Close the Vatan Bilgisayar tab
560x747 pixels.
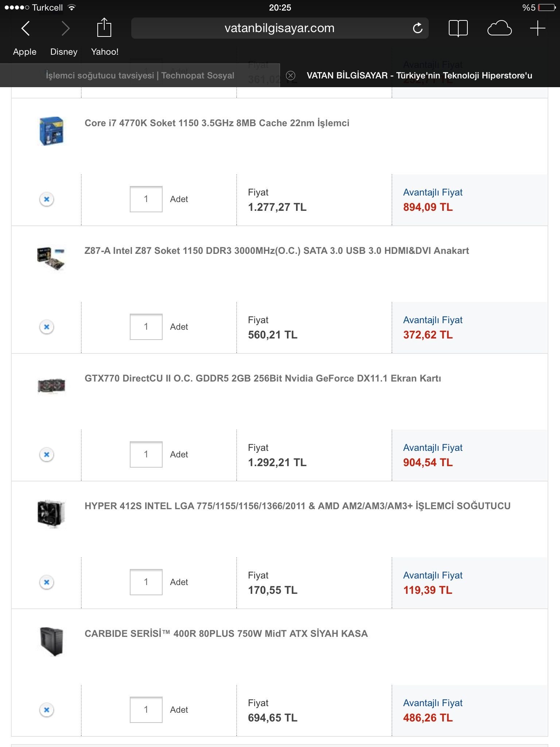click(291, 76)
